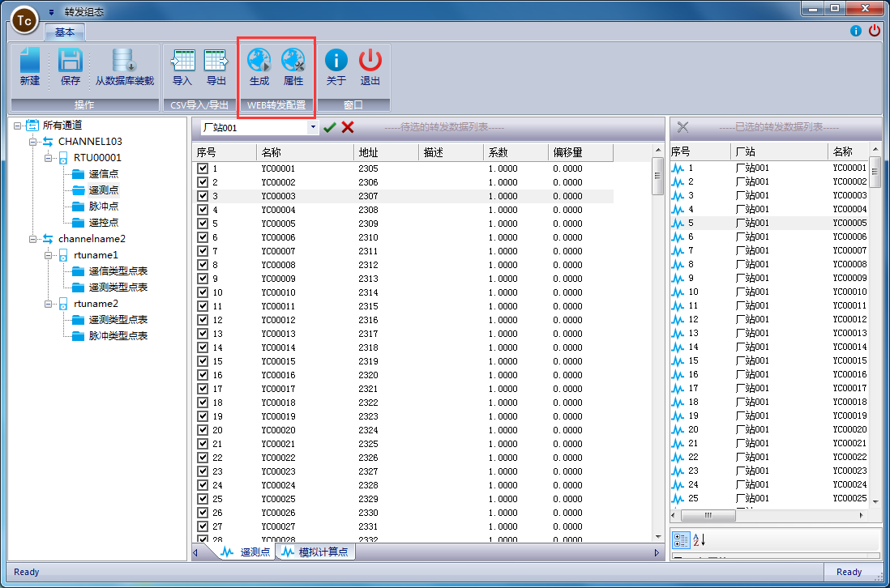Click alphabetical A-Z sort icon
The width and height of the screenshot is (890, 588).
click(700, 539)
